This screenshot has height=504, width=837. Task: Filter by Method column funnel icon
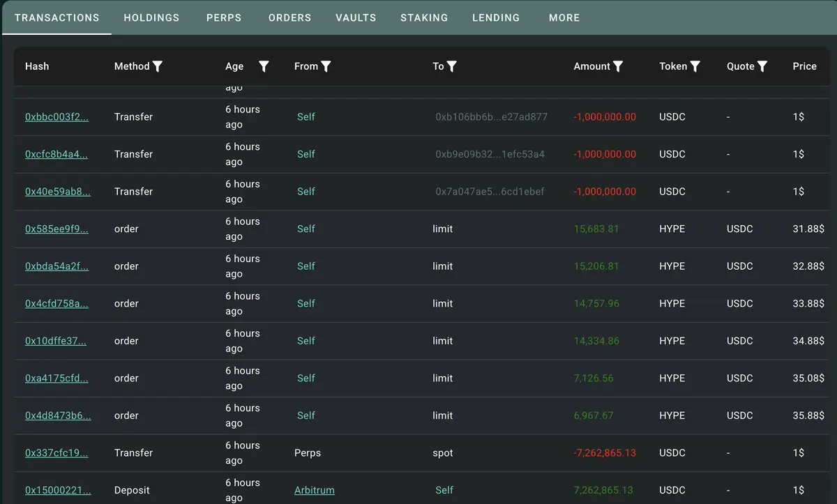158,66
